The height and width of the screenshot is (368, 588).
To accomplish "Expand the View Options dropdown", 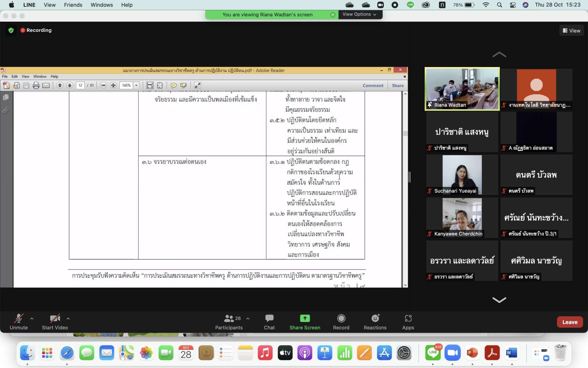I will [359, 14].
